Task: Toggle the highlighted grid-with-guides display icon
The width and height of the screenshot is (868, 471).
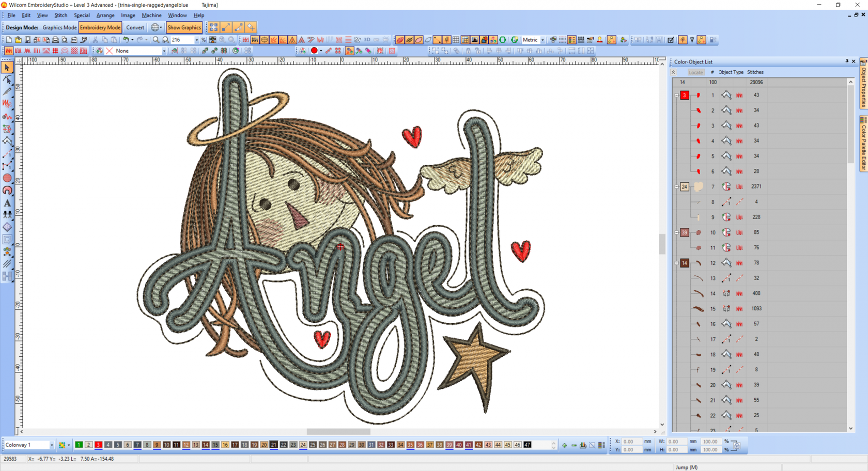Action: [466, 40]
